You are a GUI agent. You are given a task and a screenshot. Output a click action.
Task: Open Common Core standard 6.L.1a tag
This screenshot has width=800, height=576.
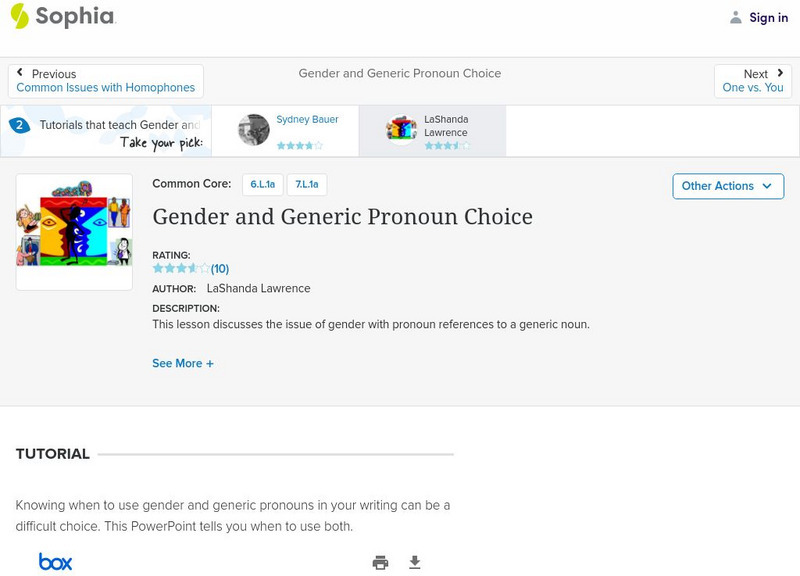(263, 185)
